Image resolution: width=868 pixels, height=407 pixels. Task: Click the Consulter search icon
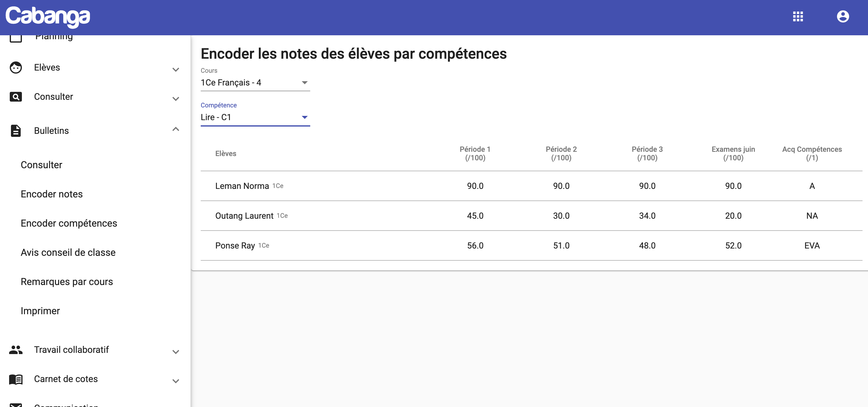pos(16,97)
